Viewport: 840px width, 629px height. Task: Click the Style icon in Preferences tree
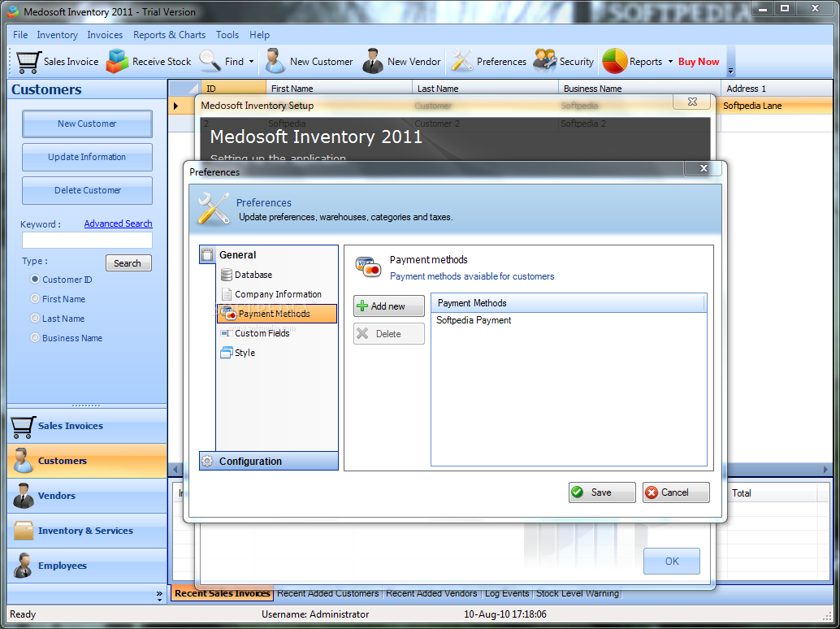pos(226,353)
